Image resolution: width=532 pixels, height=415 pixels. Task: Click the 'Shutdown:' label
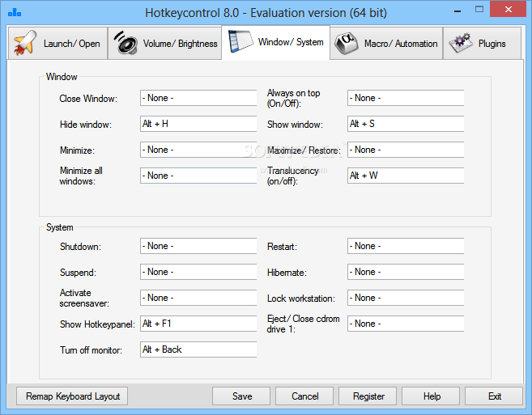80,247
